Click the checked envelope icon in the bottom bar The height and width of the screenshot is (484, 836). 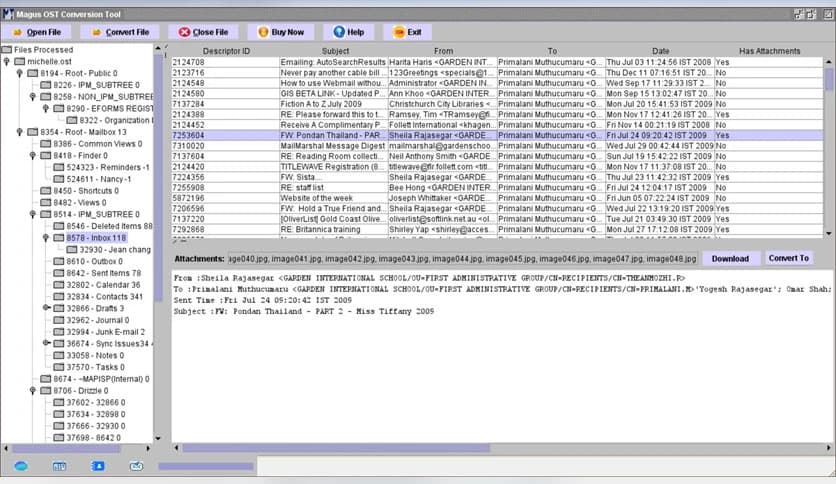(x=136, y=466)
